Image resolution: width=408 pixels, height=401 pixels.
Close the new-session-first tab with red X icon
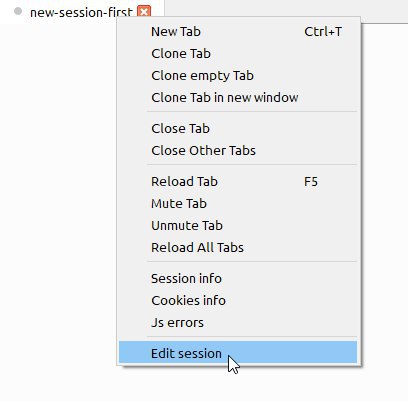144,12
